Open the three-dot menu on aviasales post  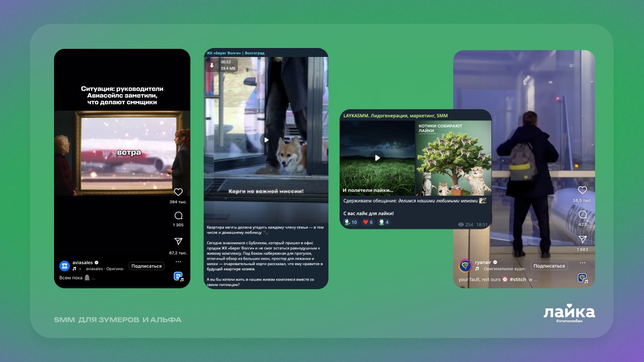tap(178, 262)
